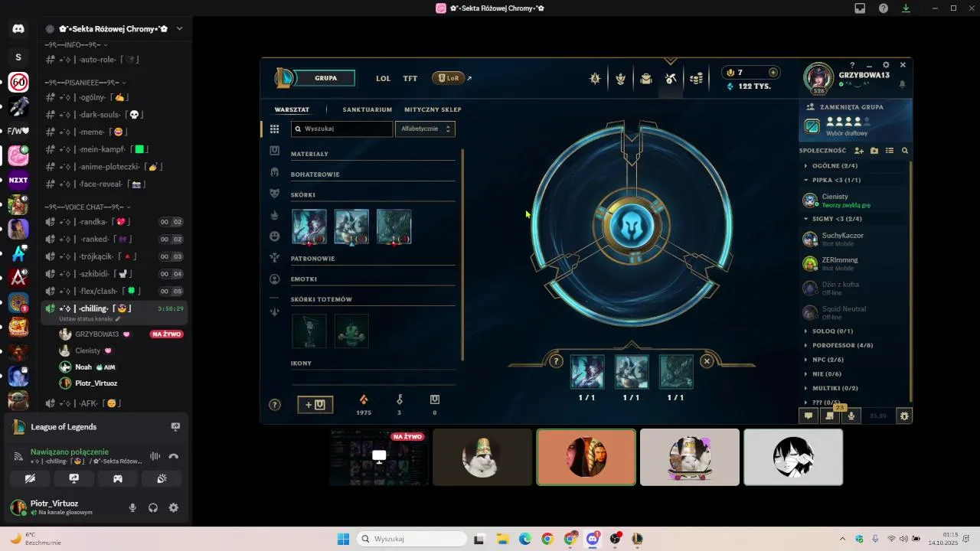Click the Wyszukaj loot search field
Viewport: 980px width, 551px height.
[341, 129]
